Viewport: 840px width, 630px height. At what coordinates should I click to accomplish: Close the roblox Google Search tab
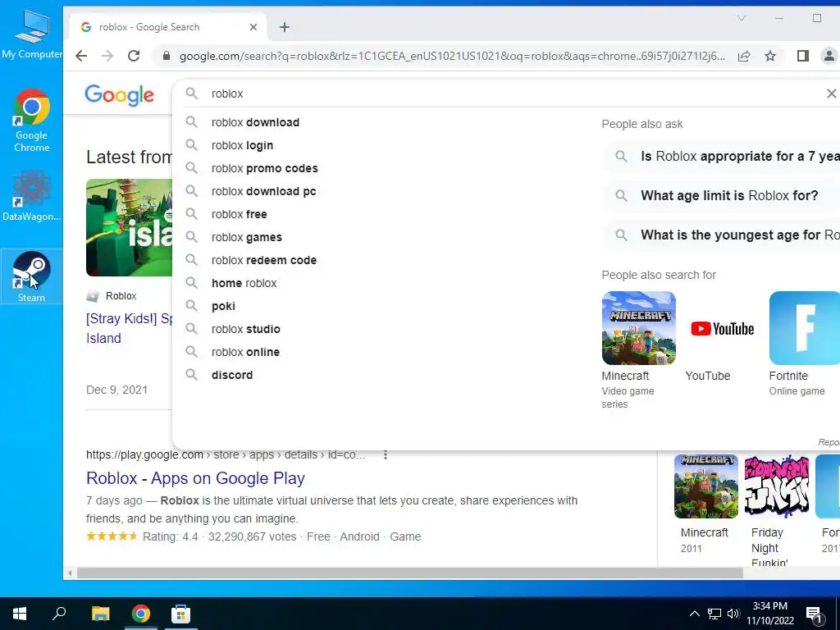pyautogui.click(x=253, y=27)
